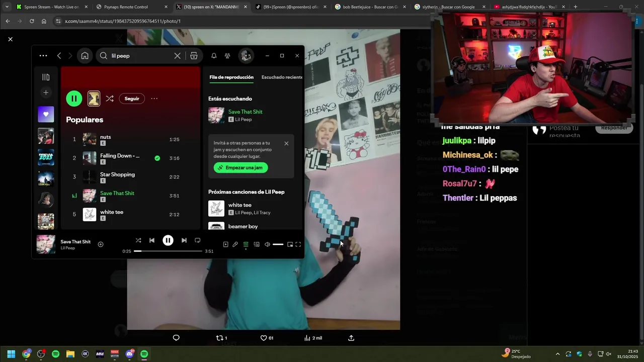Open the Windows Start menu

point(11,354)
